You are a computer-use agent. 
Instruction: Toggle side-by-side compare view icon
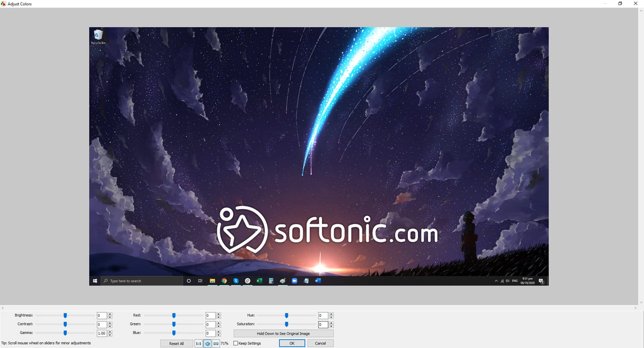(216, 344)
